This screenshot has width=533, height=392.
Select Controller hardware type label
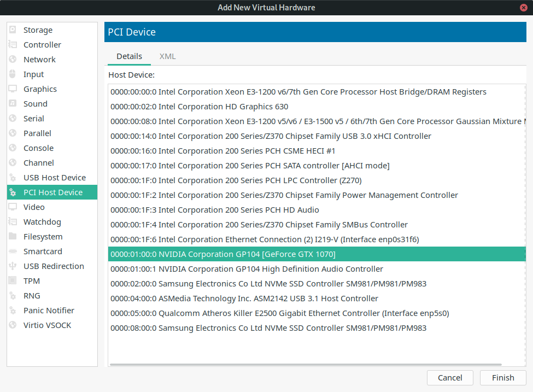(42, 44)
